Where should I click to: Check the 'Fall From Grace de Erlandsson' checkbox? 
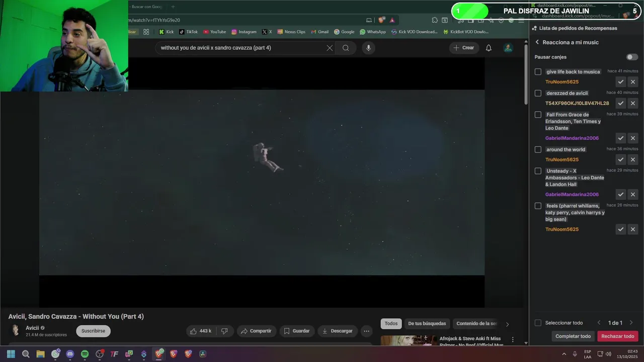click(538, 115)
